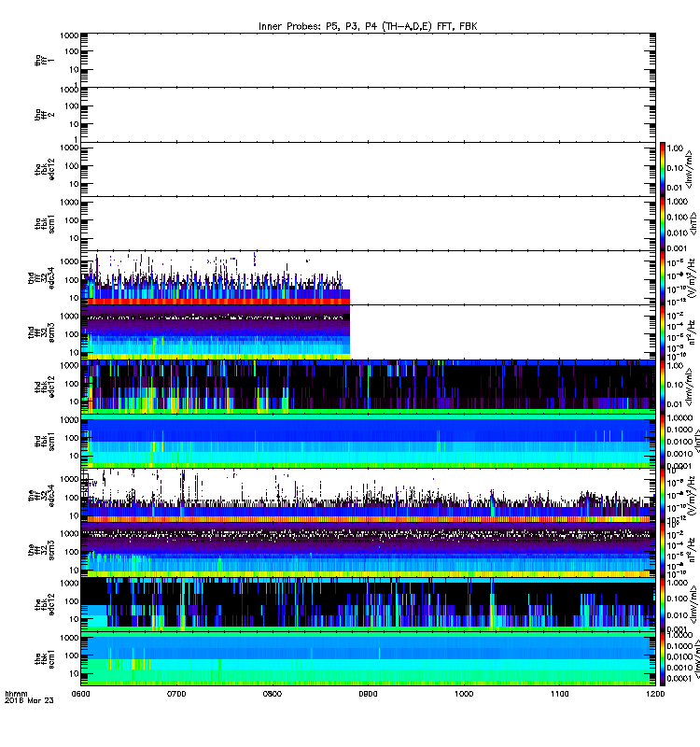The height and width of the screenshot is (747, 700).
Task: Click the color bar beside thd fff scm3 panel
Action: (663, 332)
